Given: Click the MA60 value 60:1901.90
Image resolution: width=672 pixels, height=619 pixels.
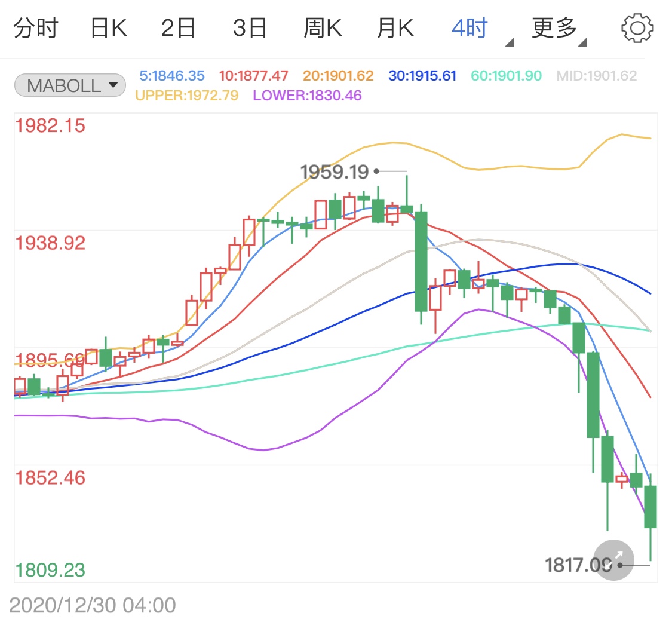Looking at the screenshot, I should tap(506, 76).
